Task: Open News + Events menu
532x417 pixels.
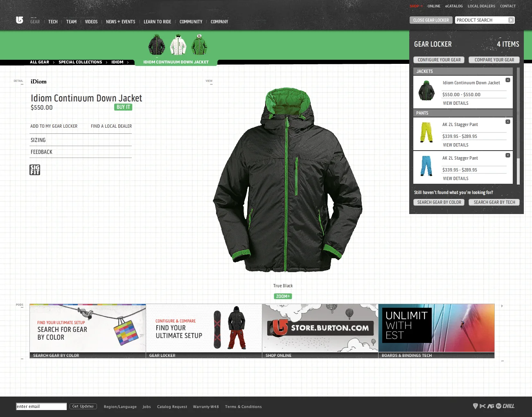Action: click(120, 22)
